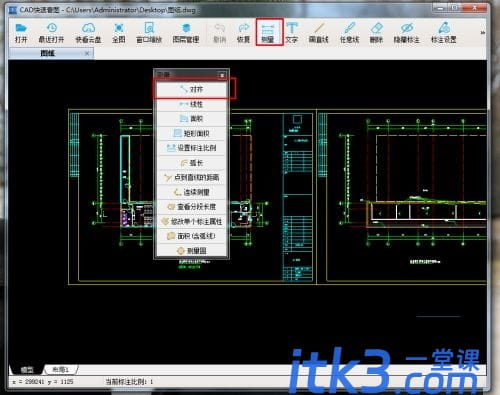Close the measure popup panel
This screenshot has width=500, height=395.
point(222,75)
